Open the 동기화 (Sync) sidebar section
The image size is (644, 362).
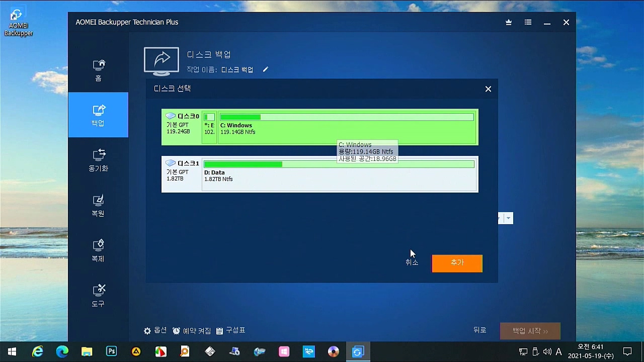pyautogui.click(x=98, y=160)
